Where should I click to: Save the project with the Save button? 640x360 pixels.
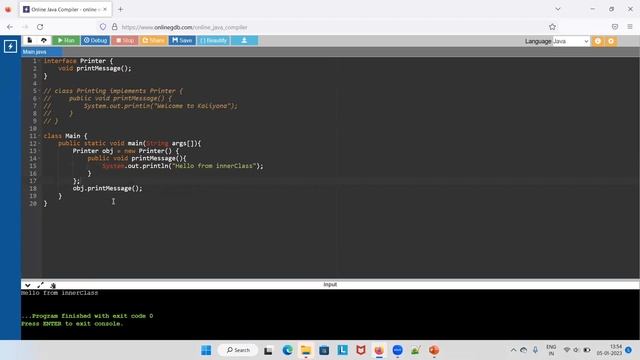coord(182,40)
